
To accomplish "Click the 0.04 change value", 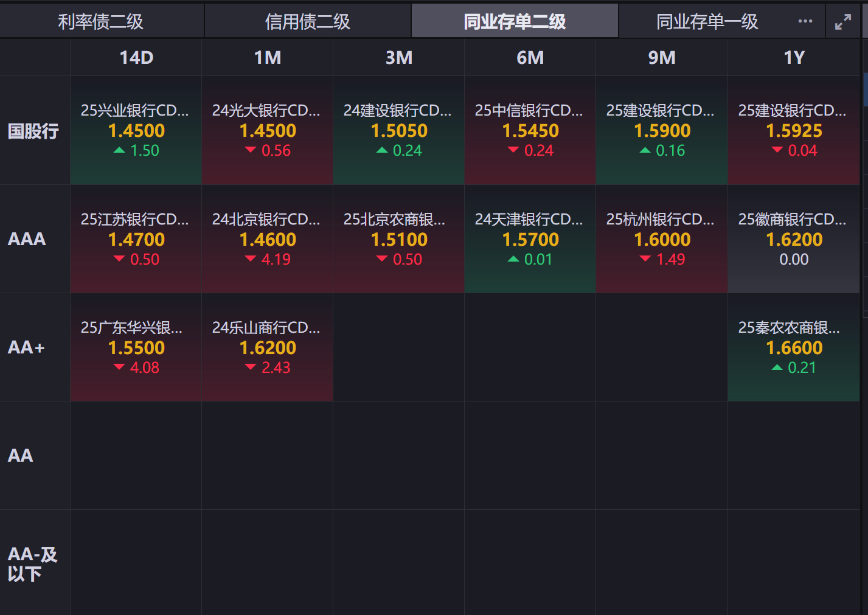I will (x=802, y=150).
